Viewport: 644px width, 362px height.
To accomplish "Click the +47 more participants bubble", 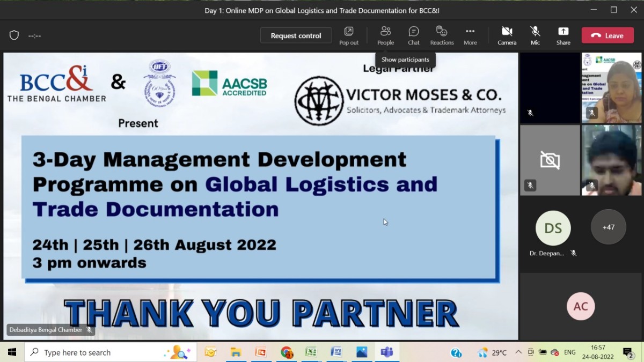I will tap(608, 227).
